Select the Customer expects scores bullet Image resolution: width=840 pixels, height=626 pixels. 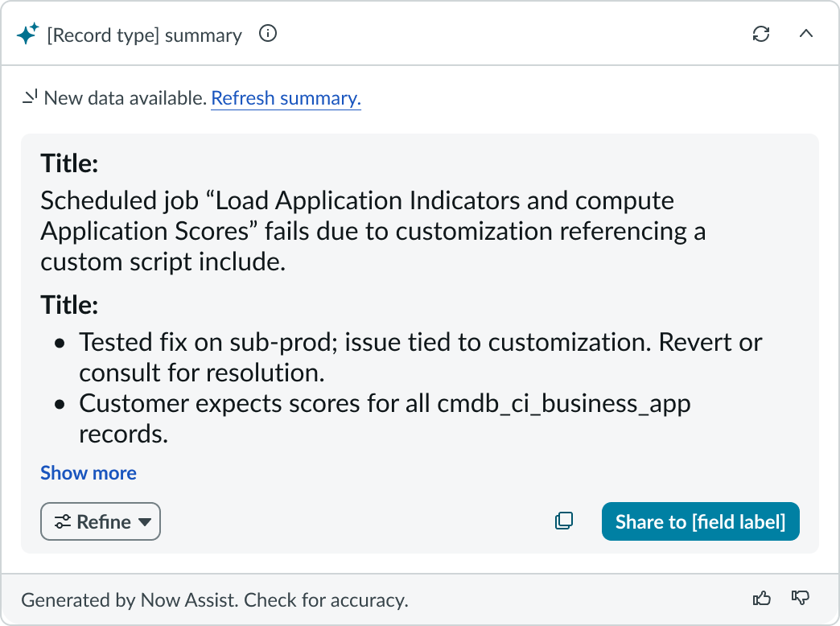[x=385, y=418]
